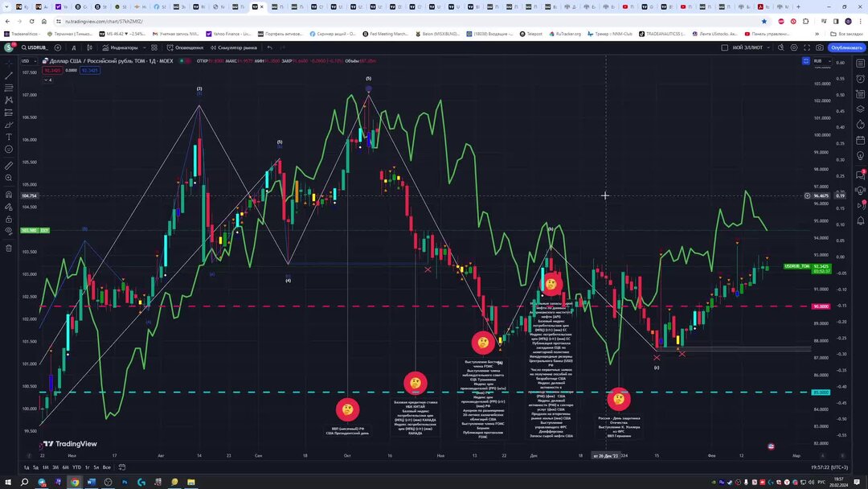Open Photoshop from the Windows taskbar
Viewport: 868px width, 489px height.
(x=124, y=483)
